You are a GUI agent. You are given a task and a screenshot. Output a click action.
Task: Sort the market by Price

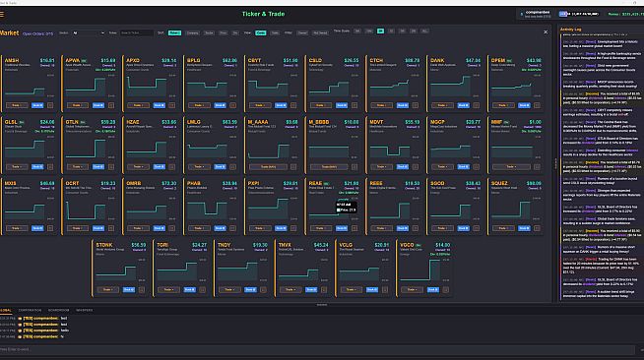pos(223,32)
